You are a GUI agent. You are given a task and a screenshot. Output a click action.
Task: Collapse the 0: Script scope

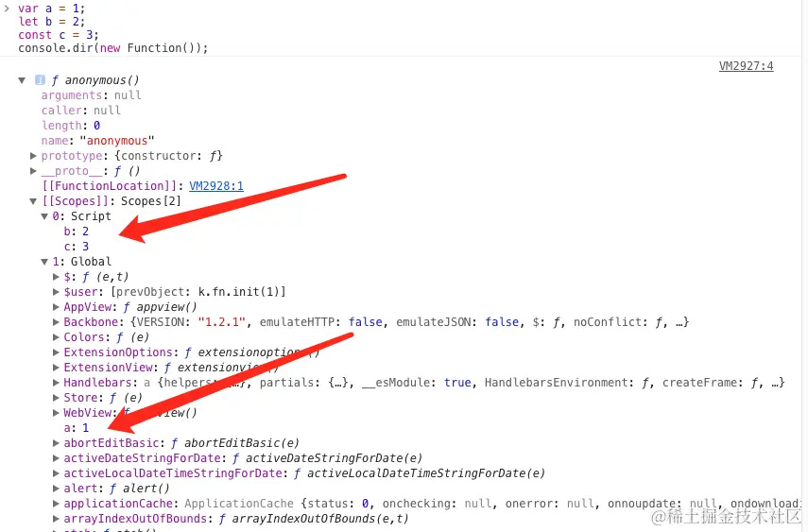pos(44,216)
